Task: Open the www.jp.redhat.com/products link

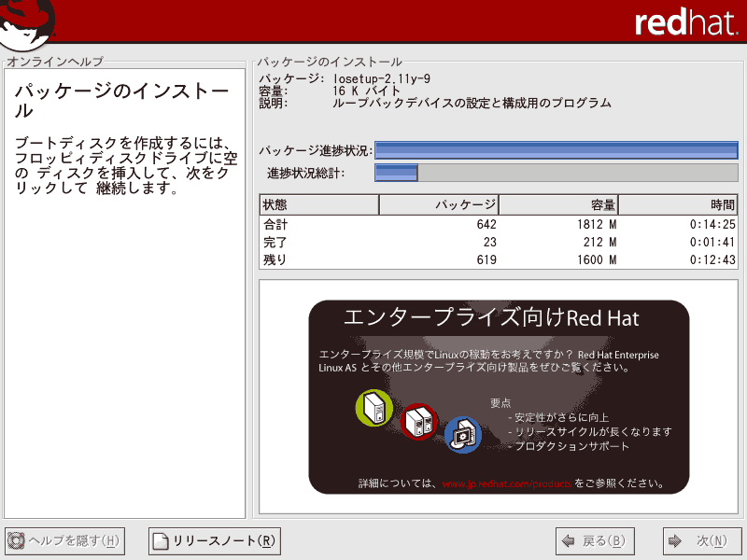Action: tap(506, 484)
